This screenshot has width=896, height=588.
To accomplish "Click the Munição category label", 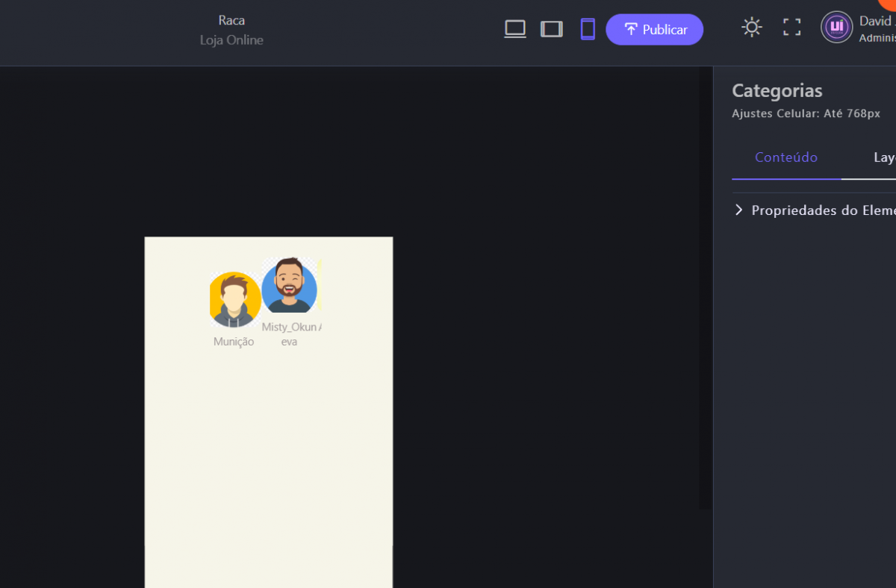I will pos(234,342).
